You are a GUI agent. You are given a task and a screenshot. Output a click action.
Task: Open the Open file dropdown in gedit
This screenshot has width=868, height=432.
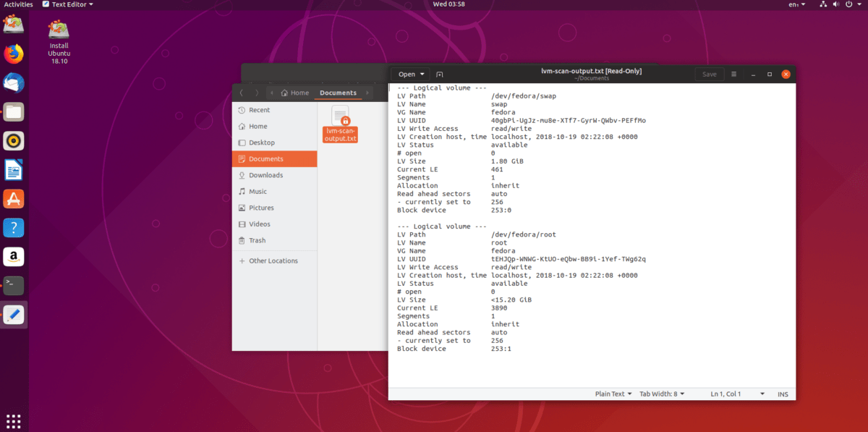click(409, 74)
